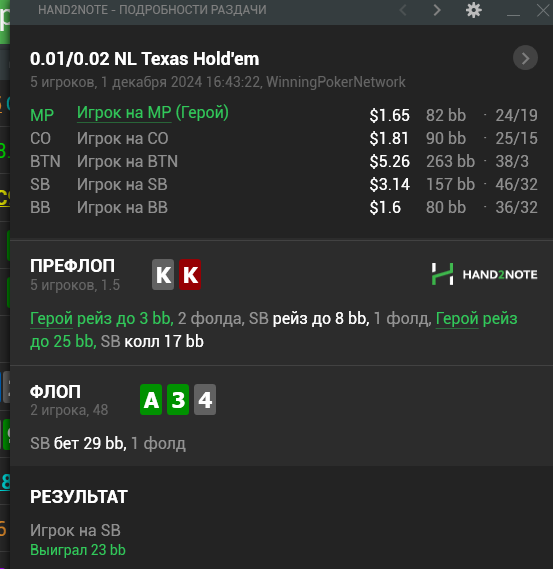
Task: Click Выиграл 23 bb result text
Action: pos(78,550)
